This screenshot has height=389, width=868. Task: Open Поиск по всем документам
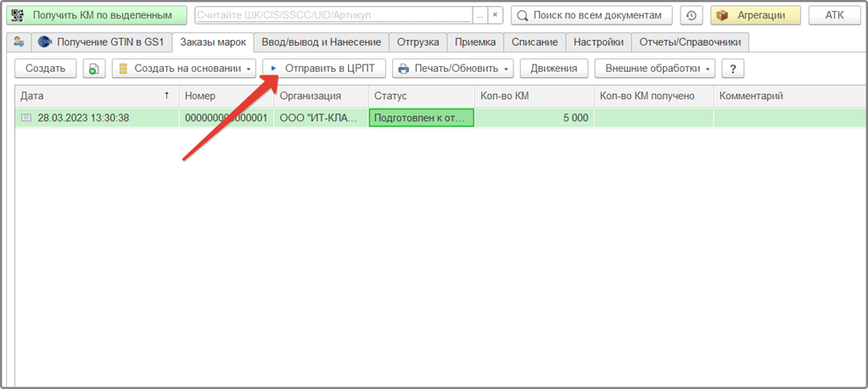tap(591, 15)
